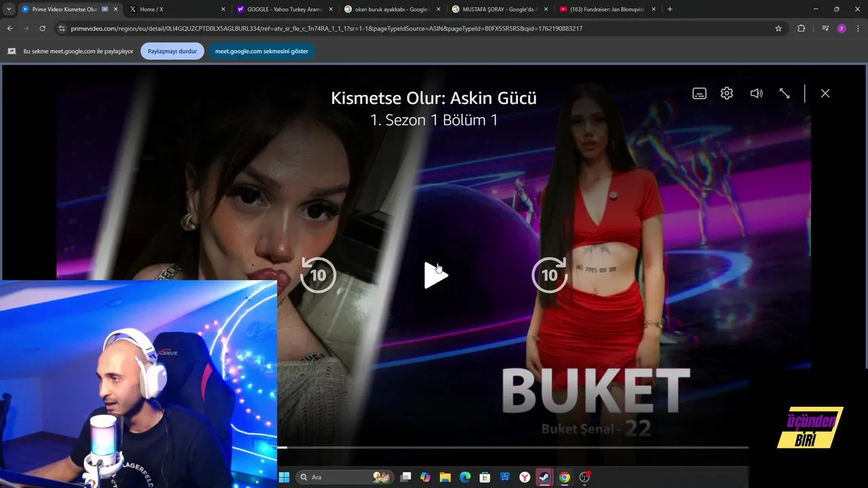Close the Home / X tab
This screenshot has height=488, width=868.
223,9
